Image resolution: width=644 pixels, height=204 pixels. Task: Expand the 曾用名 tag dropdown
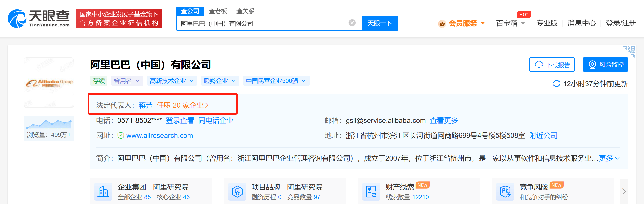coord(127,81)
